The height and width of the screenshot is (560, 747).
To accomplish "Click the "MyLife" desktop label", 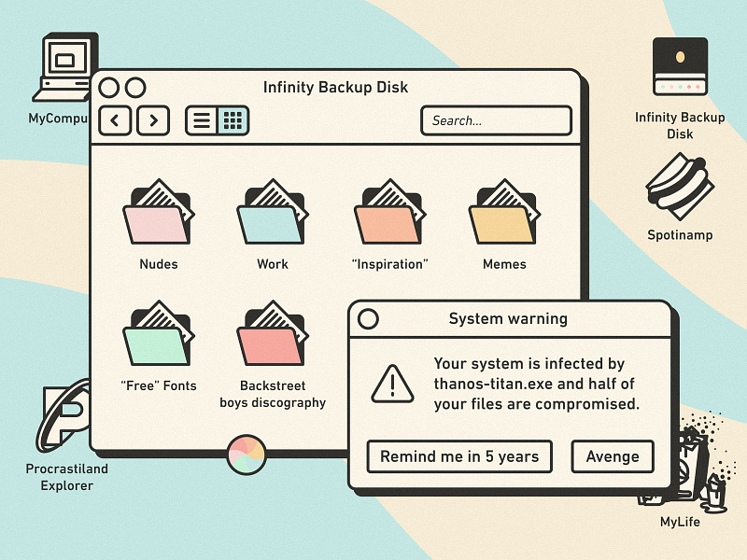I will click(680, 522).
